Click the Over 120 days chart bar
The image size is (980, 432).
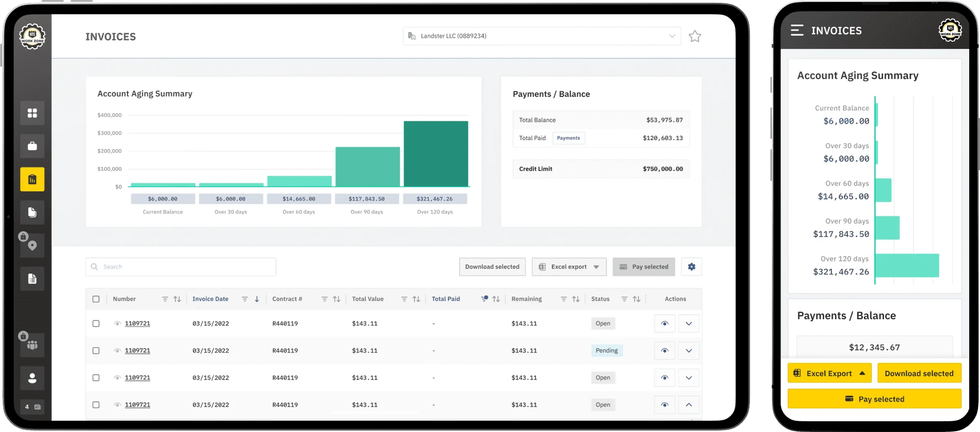pyautogui.click(x=436, y=154)
